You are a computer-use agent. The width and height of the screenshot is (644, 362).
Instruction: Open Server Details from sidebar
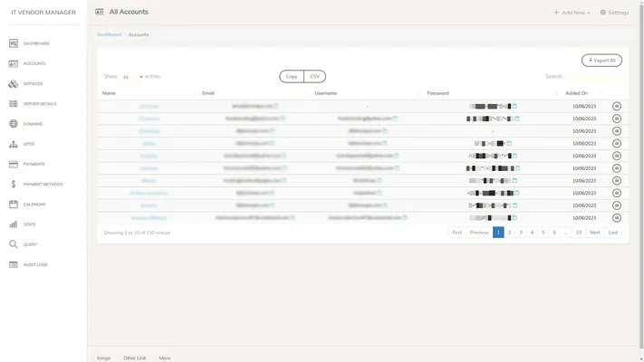pos(14,104)
